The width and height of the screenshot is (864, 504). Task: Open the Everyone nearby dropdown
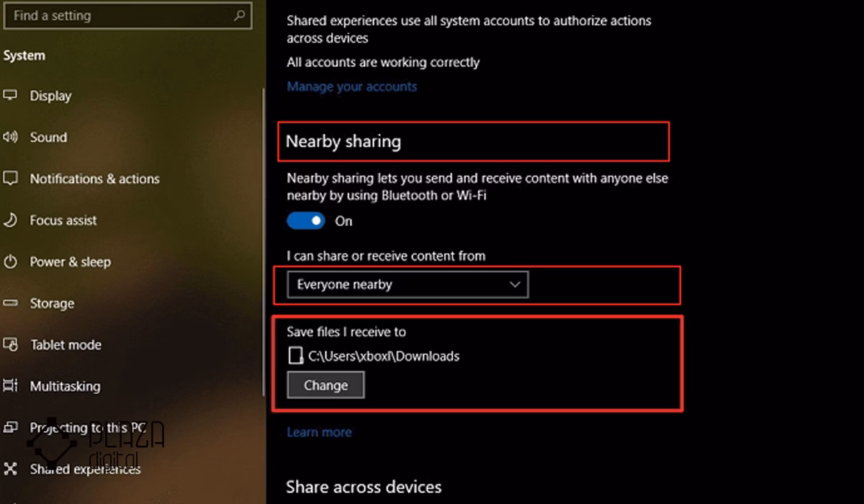point(408,284)
